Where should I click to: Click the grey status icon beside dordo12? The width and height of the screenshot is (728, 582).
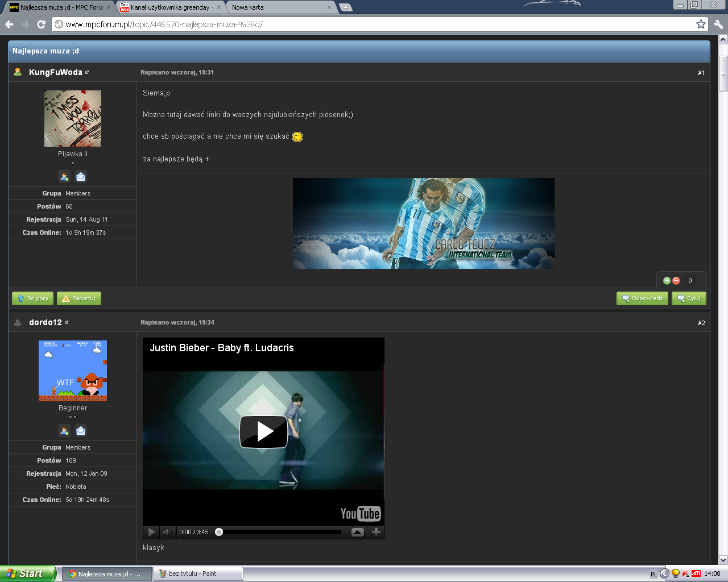(18, 322)
